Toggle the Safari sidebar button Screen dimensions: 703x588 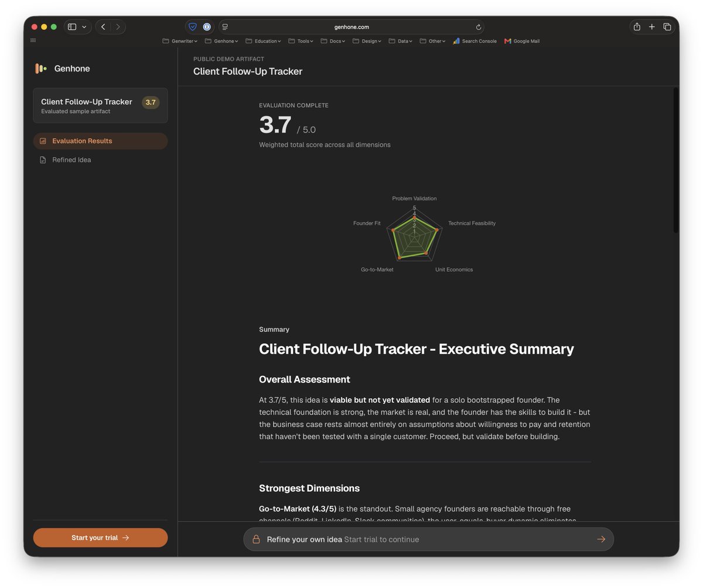coord(72,27)
